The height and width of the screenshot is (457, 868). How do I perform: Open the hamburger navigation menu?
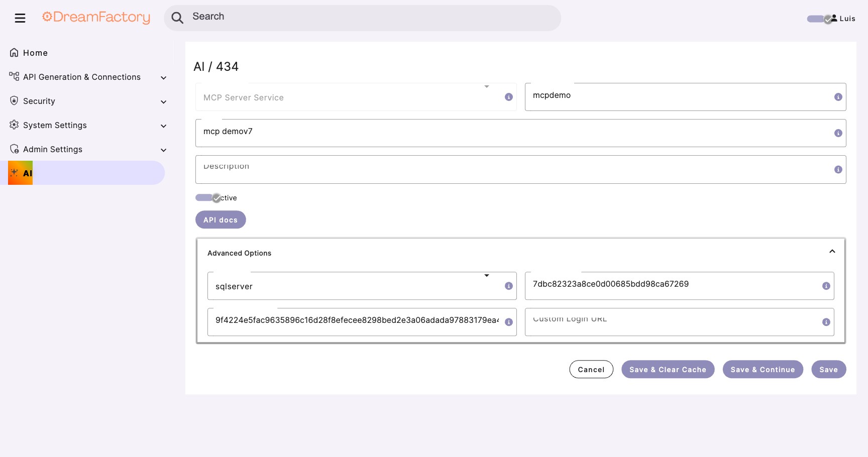[x=20, y=18]
